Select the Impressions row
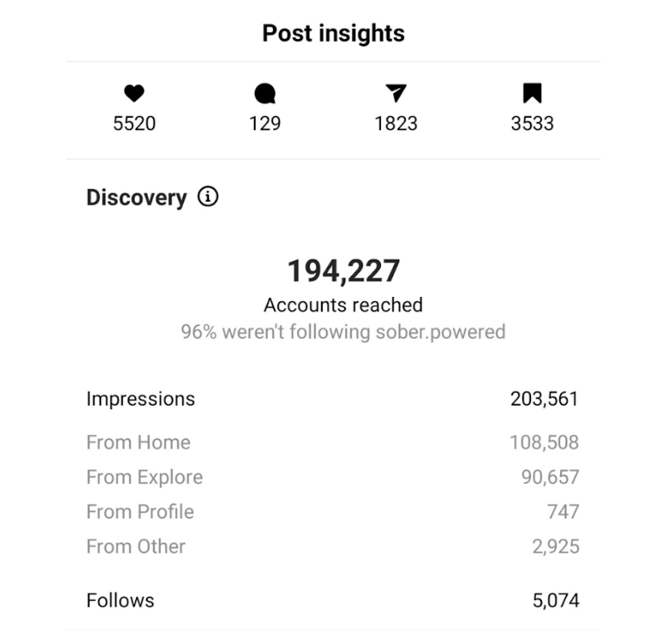 (x=333, y=398)
